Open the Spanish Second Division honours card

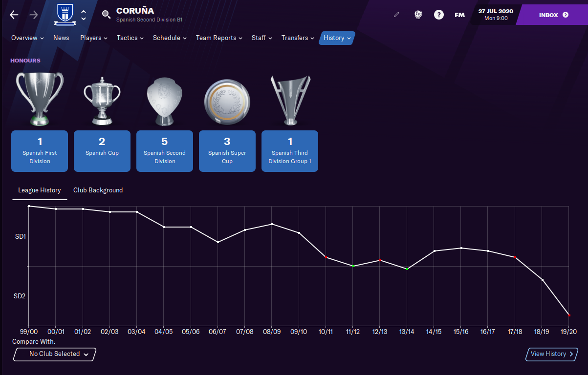pos(165,151)
